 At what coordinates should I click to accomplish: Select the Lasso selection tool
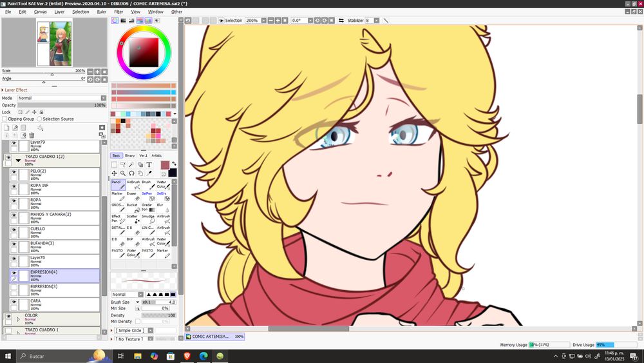(x=123, y=164)
